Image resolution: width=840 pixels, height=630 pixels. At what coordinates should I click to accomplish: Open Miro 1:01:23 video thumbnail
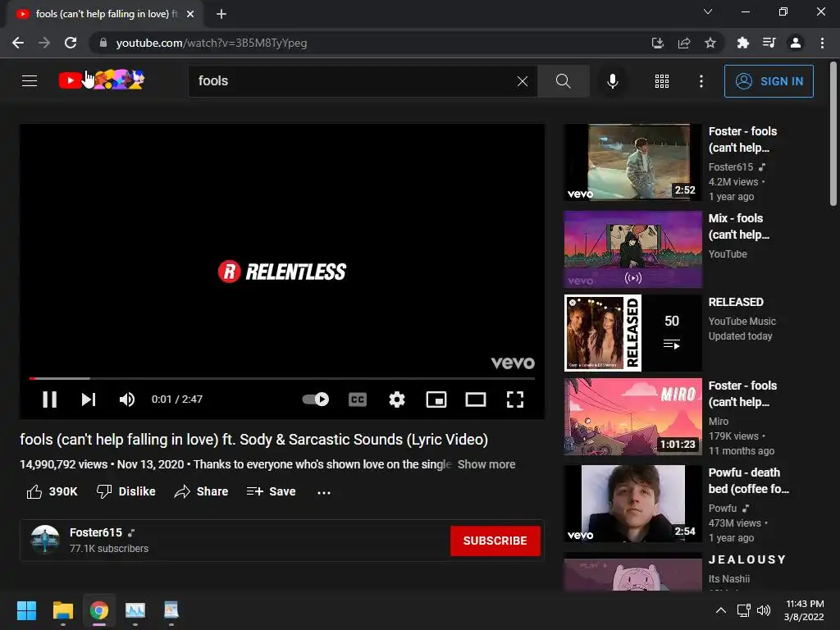point(632,417)
